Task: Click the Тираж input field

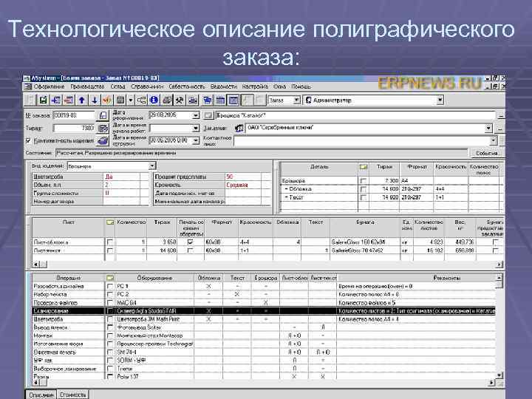Action: tap(75, 129)
